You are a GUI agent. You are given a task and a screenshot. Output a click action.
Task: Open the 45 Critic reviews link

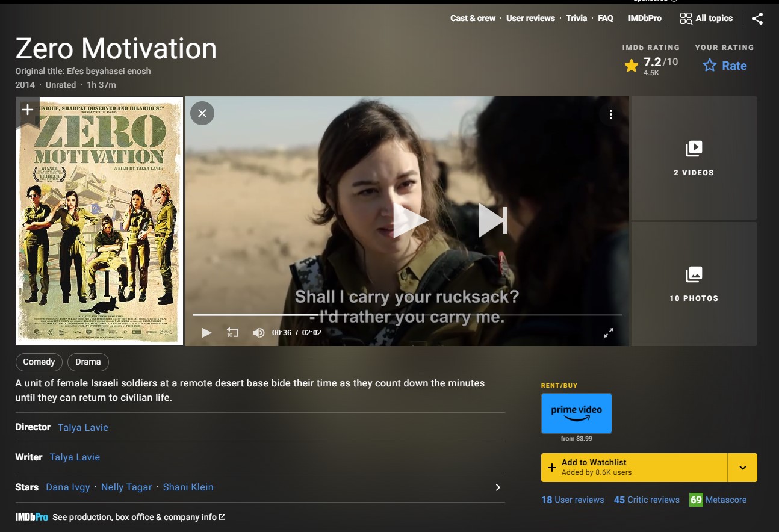click(646, 500)
